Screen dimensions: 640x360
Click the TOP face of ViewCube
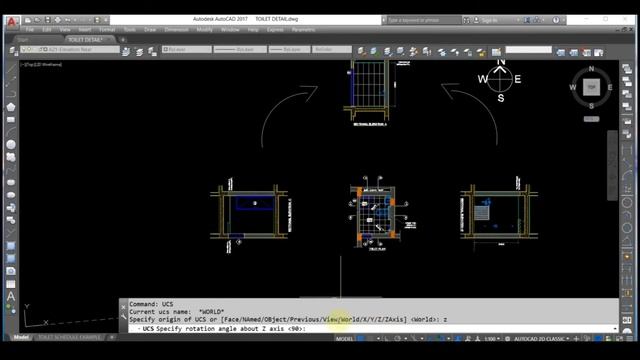591,87
